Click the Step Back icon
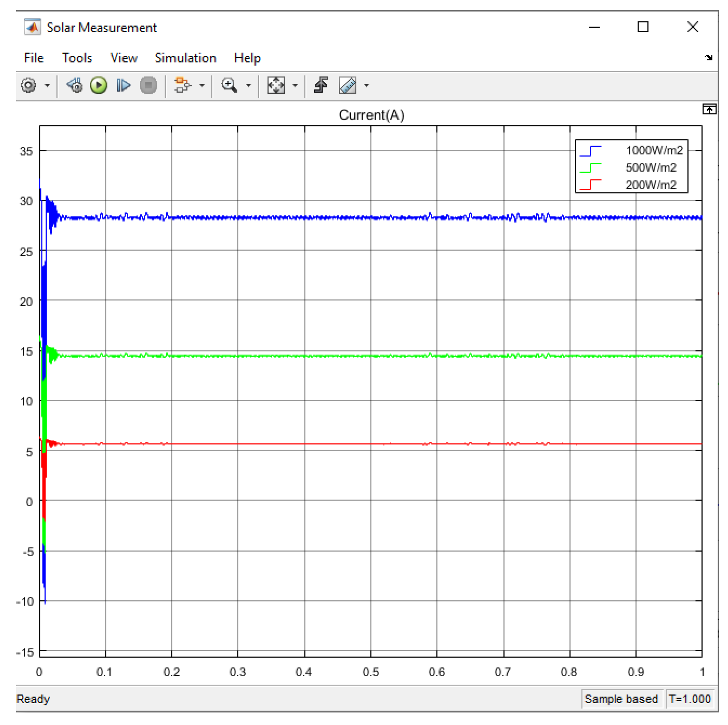Image resolution: width=728 pixels, height=725 pixels. 74,86
